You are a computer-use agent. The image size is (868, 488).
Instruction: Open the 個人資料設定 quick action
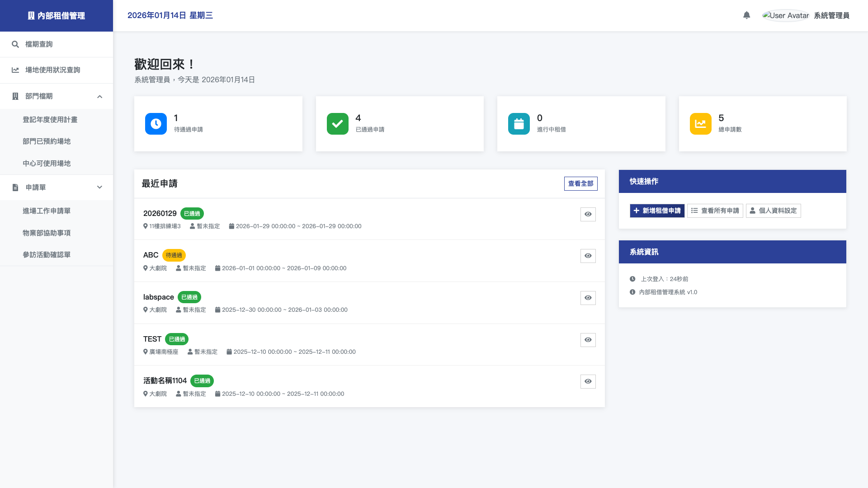click(773, 211)
